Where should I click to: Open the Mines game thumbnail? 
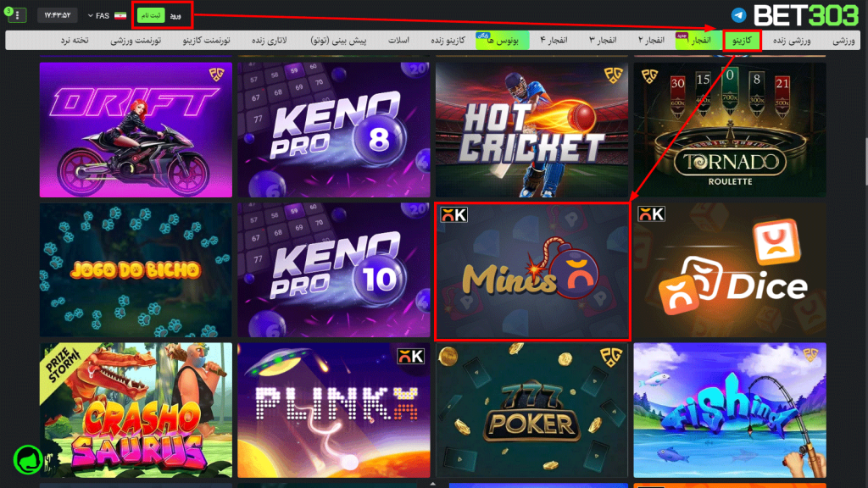(531, 271)
